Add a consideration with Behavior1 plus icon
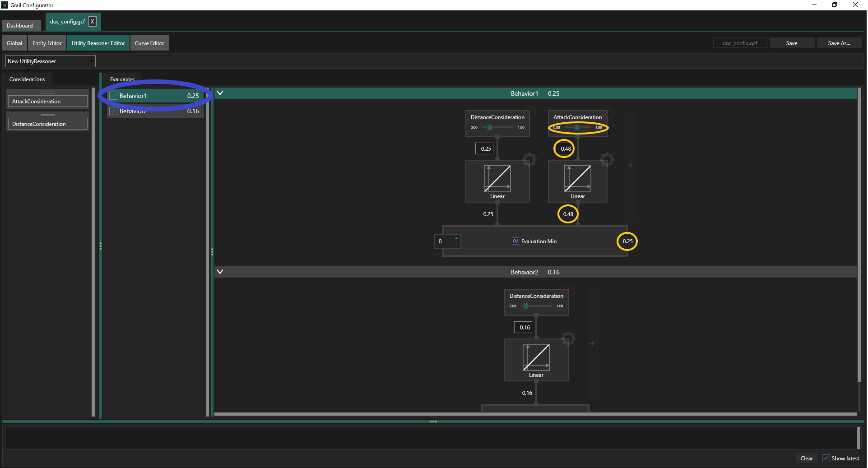This screenshot has height=468, width=868. click(x=631, y=165)
